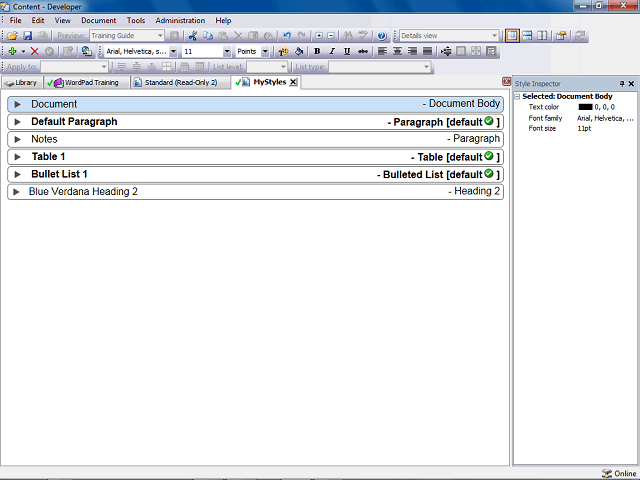
Task: Click the paint bucket fill color icon
Action: pos(299,51)
